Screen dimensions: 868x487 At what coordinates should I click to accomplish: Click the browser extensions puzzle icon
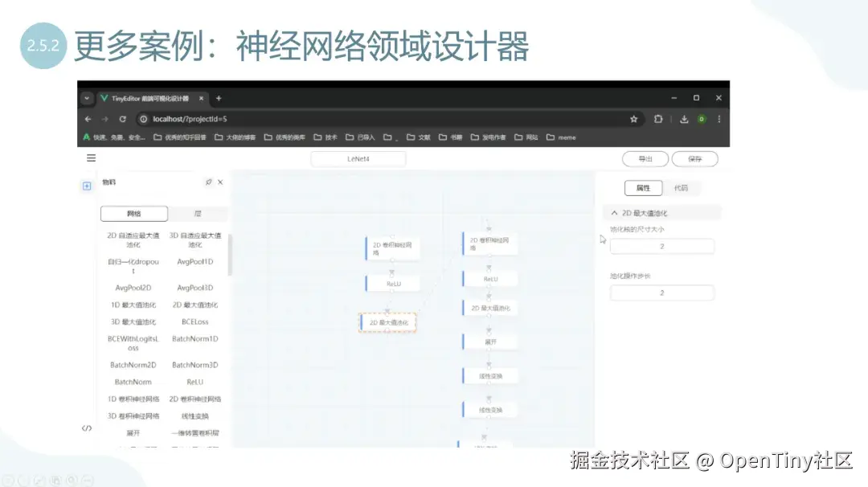658,118
